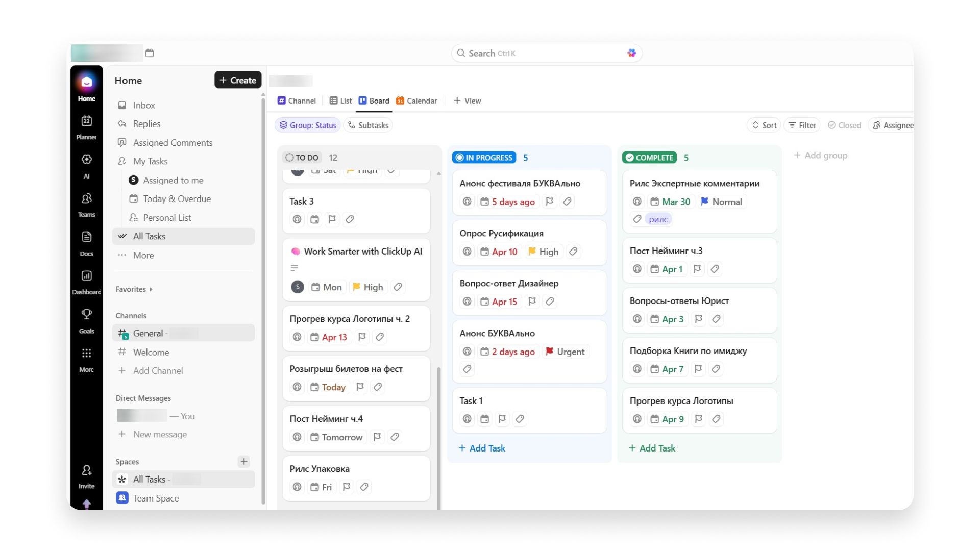
Task: Open the Goals trophy icon
Action: pyautogui.click(x=86, y=315)
